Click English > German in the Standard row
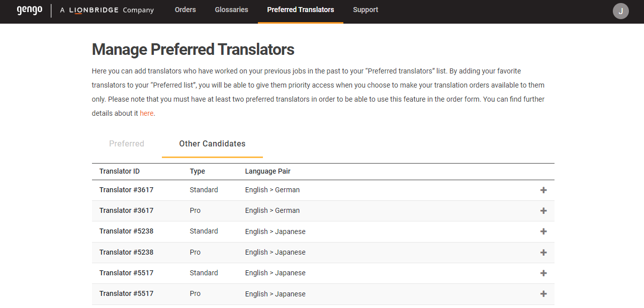Screen dimensions: 644x308 pos(272,190)
